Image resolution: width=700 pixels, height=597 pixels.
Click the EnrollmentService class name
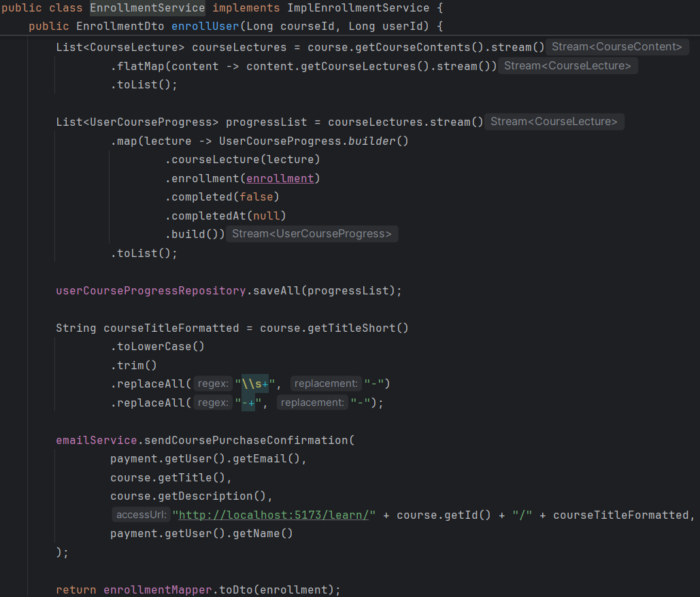click(x=147, y=8)
